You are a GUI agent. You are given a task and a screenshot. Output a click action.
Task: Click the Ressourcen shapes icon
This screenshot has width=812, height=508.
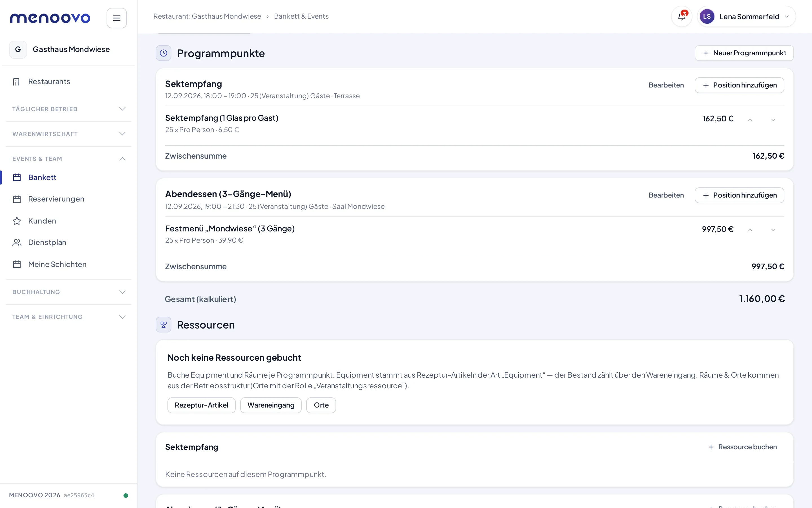164,325
